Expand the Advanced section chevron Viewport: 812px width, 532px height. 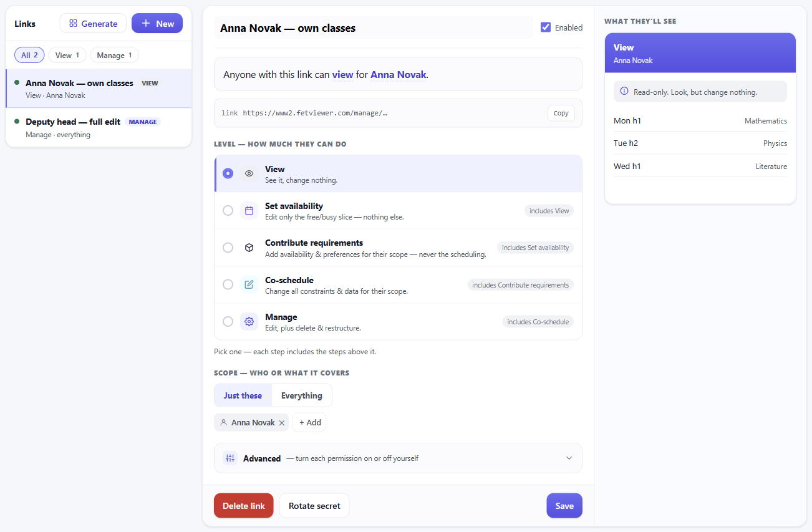tap(569, 458)
